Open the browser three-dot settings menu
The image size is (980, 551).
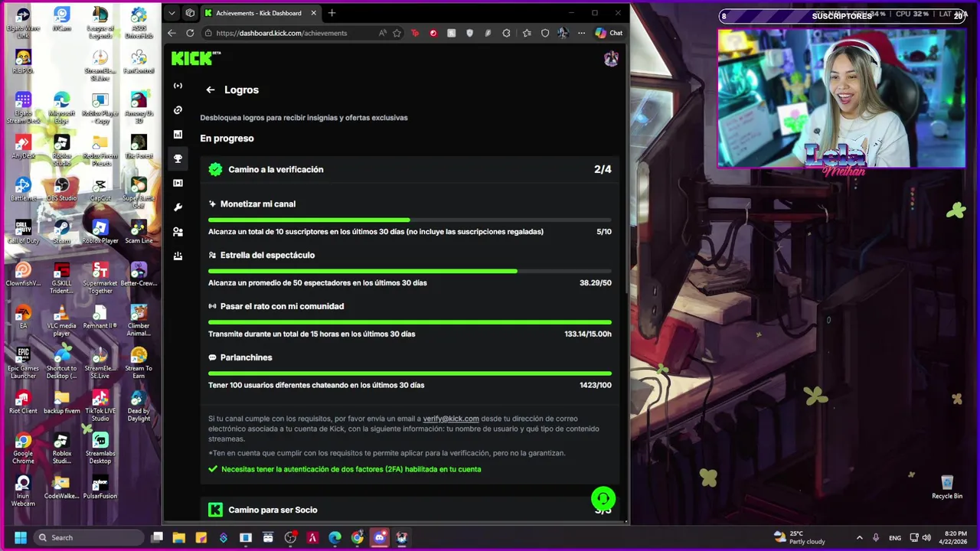click(581, 33)
